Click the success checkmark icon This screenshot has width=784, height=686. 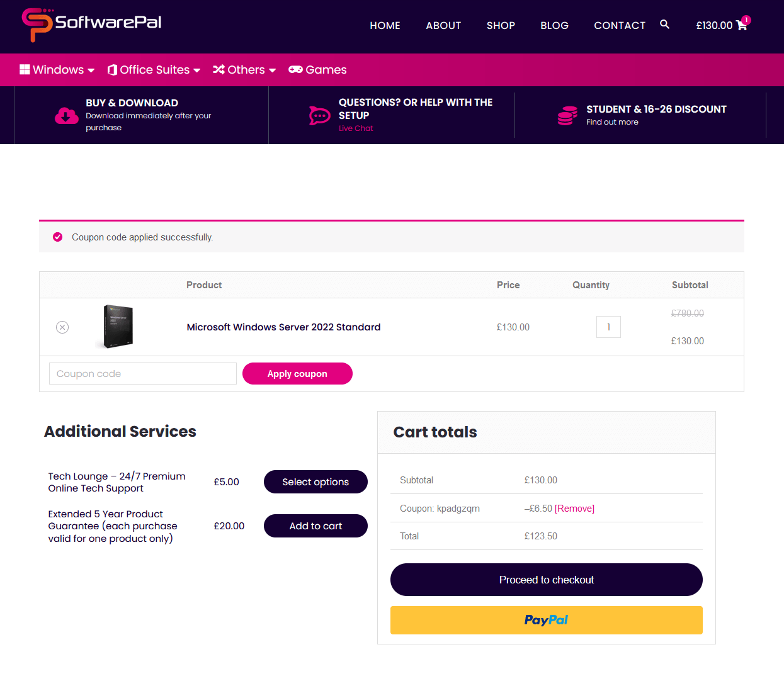57,237
